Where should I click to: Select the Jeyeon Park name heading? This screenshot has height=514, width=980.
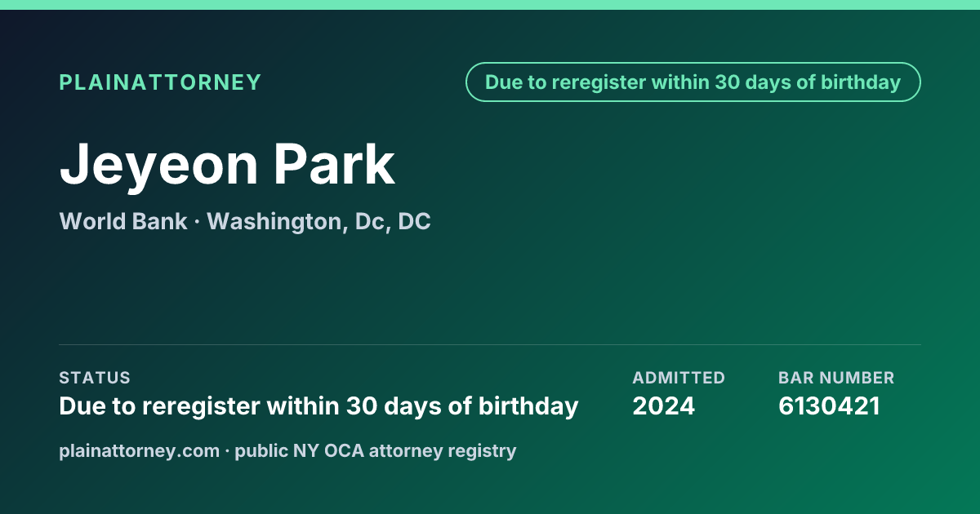pos(227,164)
